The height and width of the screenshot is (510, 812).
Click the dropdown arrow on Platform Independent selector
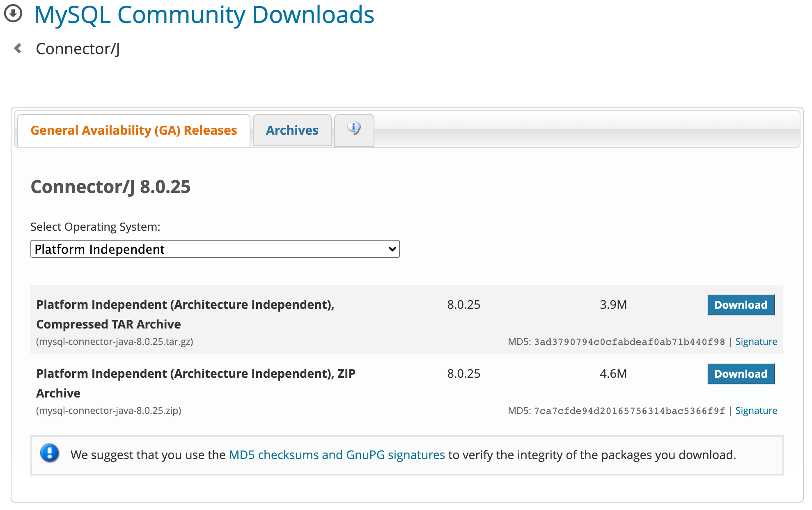(392, 249)
